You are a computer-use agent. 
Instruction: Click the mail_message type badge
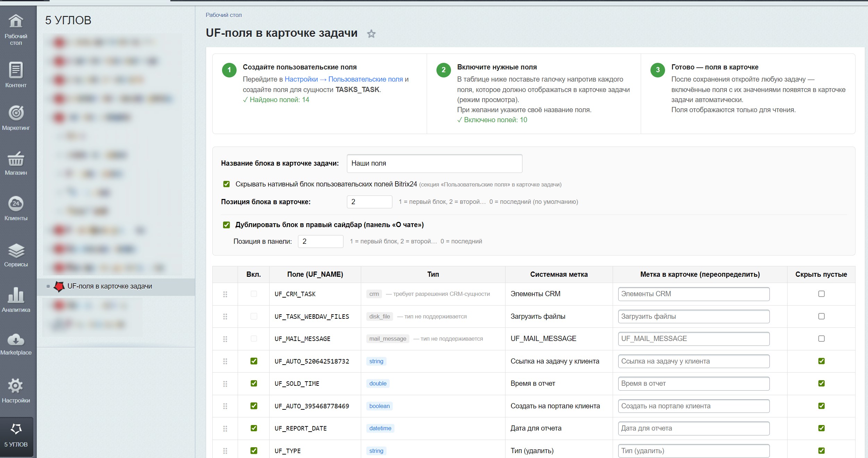(388, 339)
